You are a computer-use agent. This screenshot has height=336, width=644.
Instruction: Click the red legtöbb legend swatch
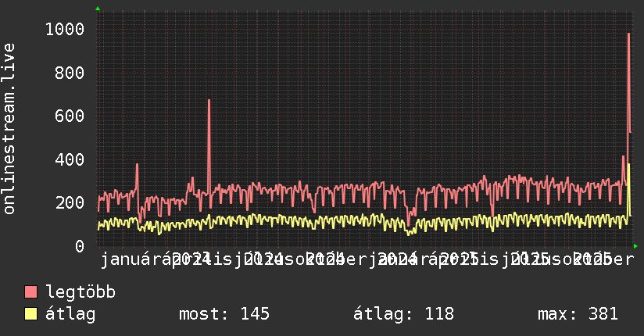[30, 291]
